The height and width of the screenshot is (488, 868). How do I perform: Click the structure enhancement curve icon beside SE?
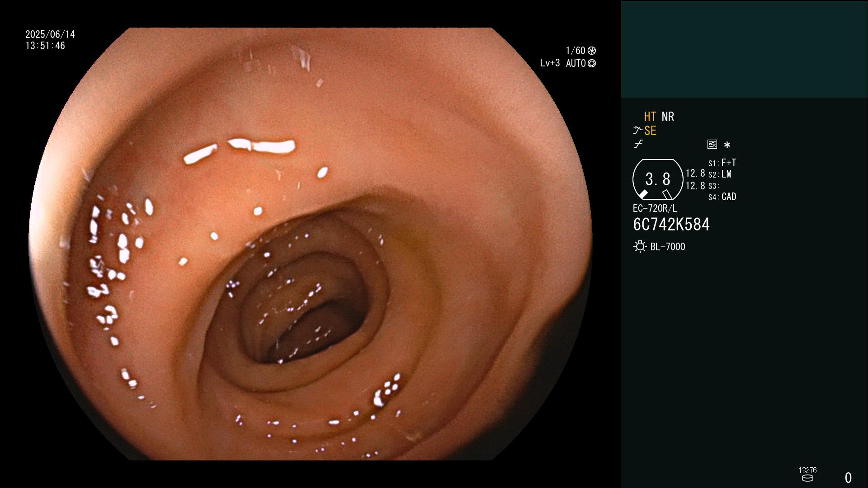coord(637,131)
